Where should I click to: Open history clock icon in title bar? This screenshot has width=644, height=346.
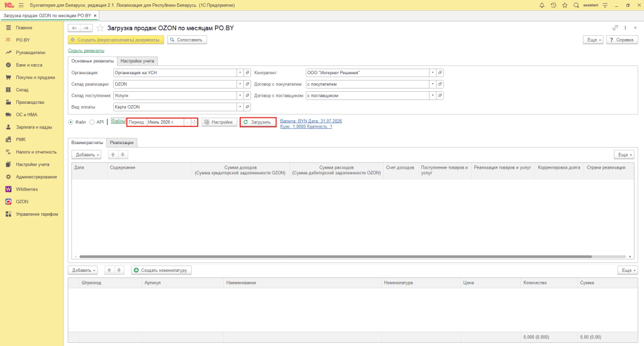553,5
